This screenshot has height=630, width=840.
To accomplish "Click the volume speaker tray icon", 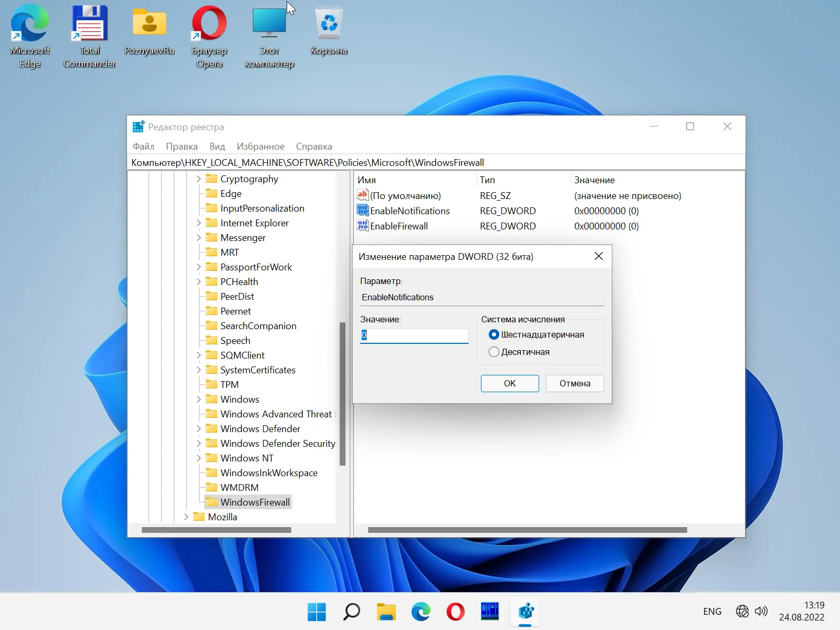I will point(761,611).
